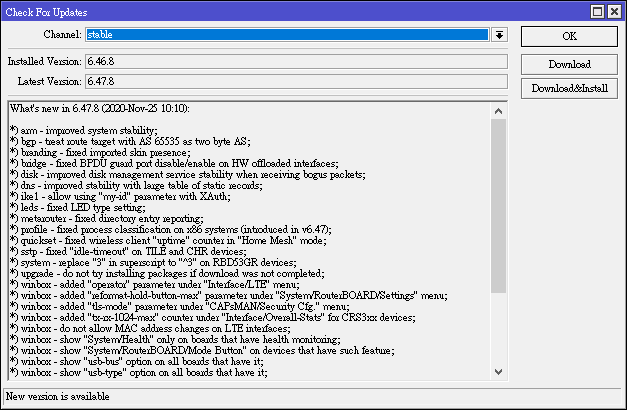Click the Latest Version field 6.47.8
The width and height of the screenshot is (627, 410).
click(296, 82)
